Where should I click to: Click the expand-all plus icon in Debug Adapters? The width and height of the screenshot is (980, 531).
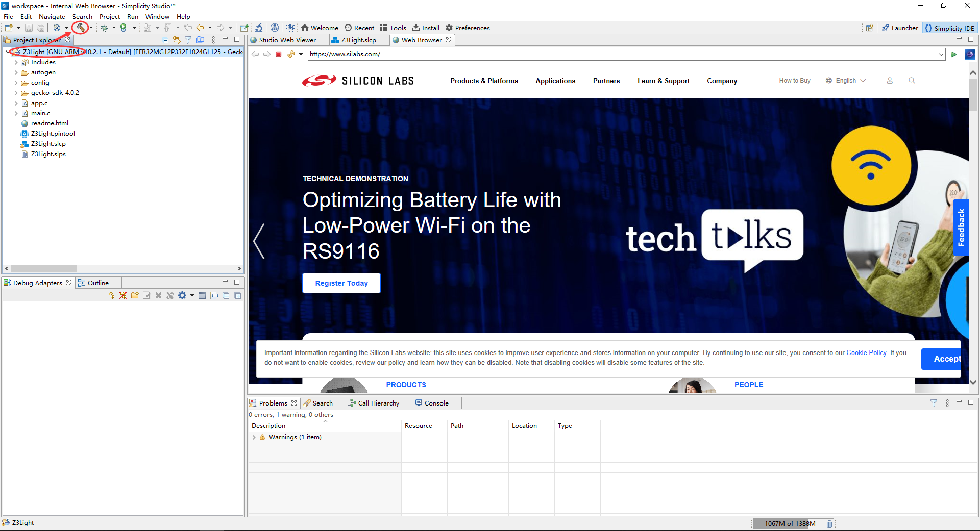238,295
